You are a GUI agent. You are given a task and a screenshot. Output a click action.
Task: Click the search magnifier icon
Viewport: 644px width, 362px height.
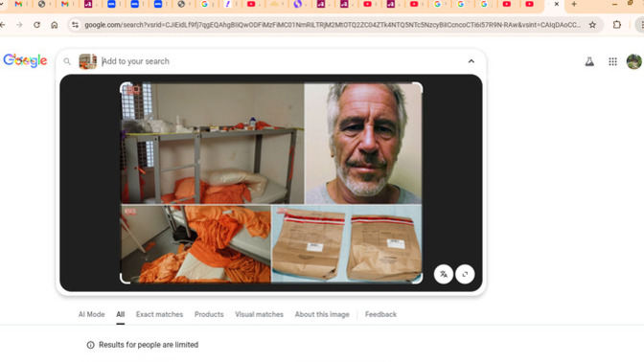tap(67, 61)
